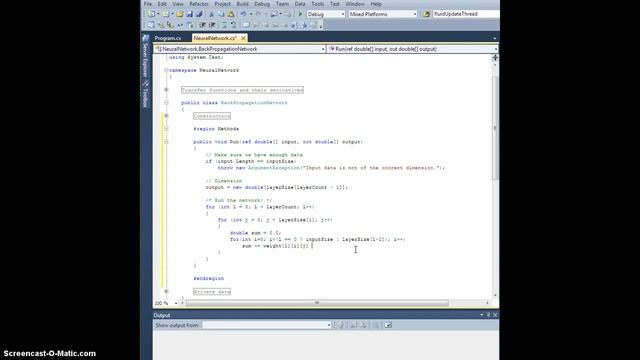This screenshot has height=360, width=640.
Task: Open the Tools menu
Action: (318, 4)
